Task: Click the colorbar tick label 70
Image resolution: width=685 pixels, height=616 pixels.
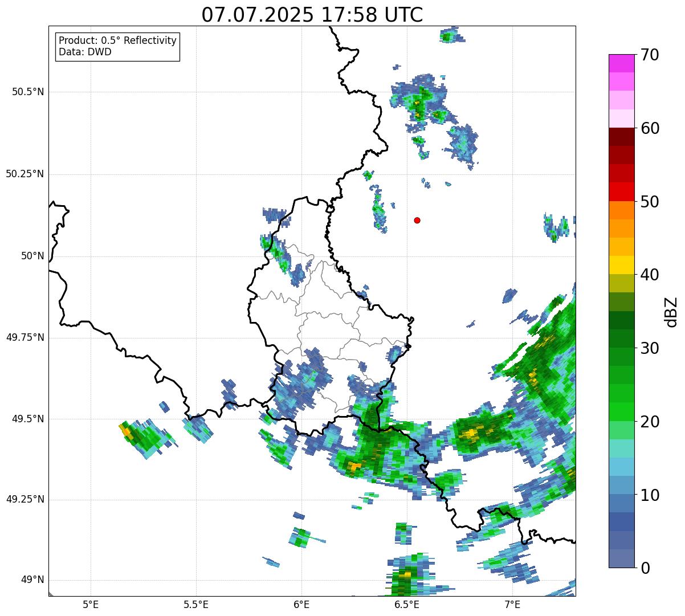Action: (650, 55)
